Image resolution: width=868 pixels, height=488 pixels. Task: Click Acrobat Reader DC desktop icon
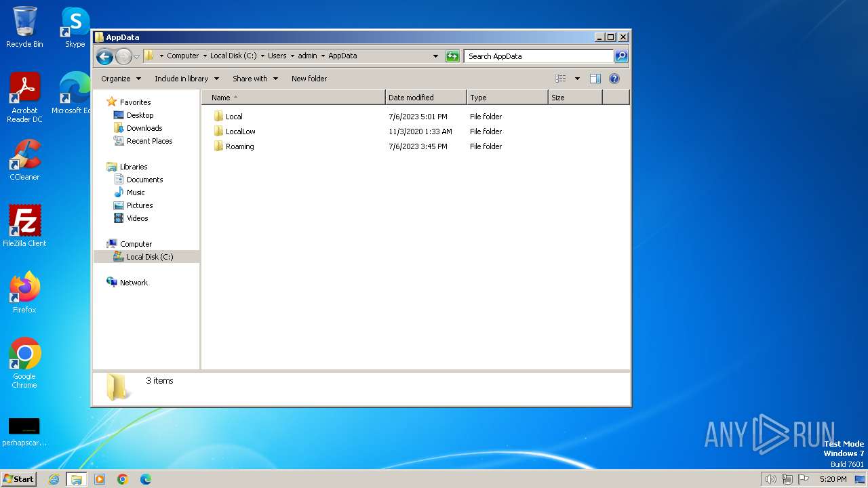point(24,98)
